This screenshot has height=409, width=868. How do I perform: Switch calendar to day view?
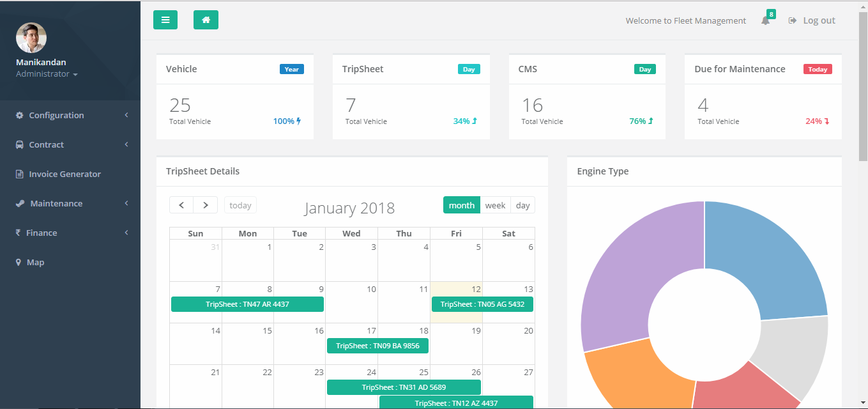pyautogui.click(x=522, y=205)
